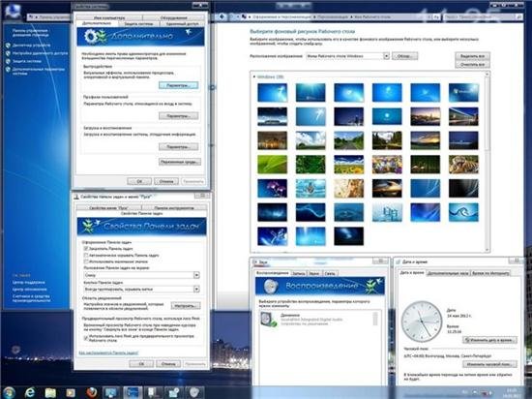Open the Защита системы tab
The width and height of the screenshot is (532, 399).
(138, 24)
